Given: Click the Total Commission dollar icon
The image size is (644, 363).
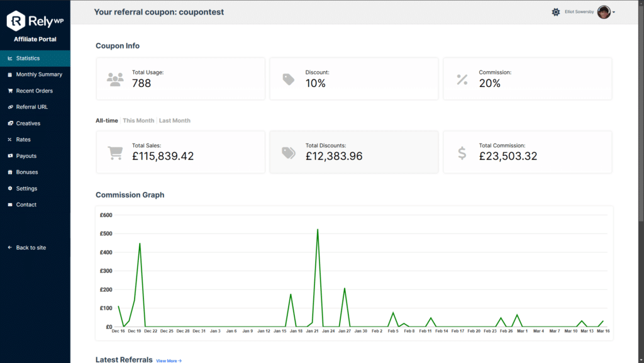Looking at the screenshot, I should point(462,153).
